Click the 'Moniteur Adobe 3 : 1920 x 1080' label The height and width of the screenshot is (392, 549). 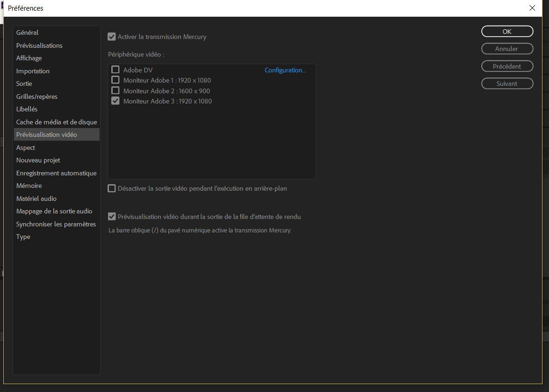167,101
